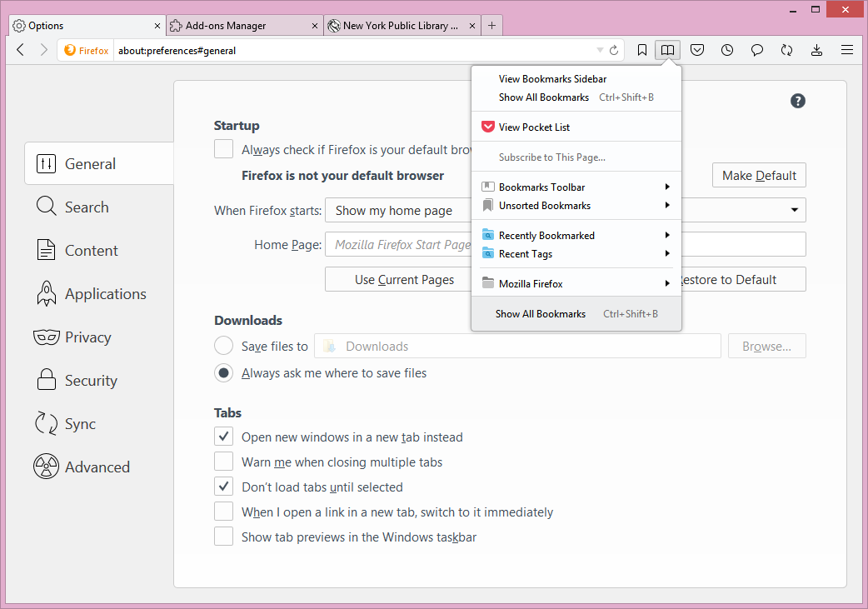Click the Home Page input field
868x609 pixels.
click(x=565, y=245)
